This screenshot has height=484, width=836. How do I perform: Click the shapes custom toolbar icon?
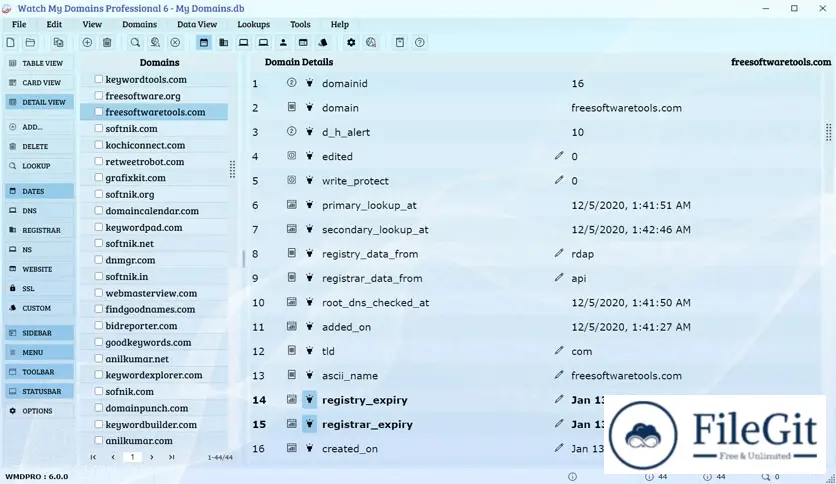323,43
